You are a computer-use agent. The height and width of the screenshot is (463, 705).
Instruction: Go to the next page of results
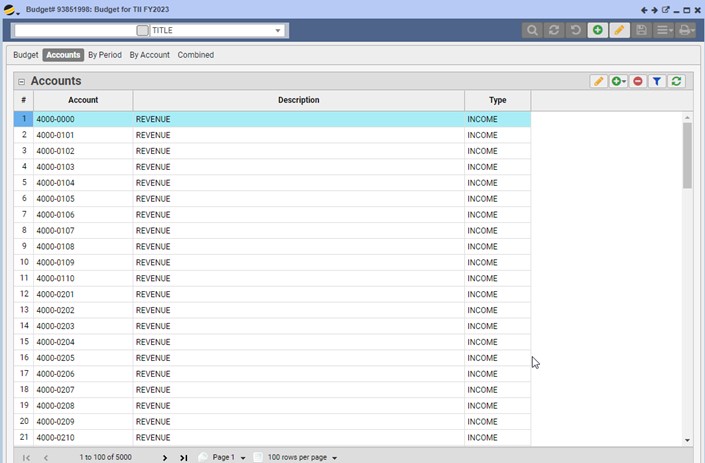[x=165, y=457]
